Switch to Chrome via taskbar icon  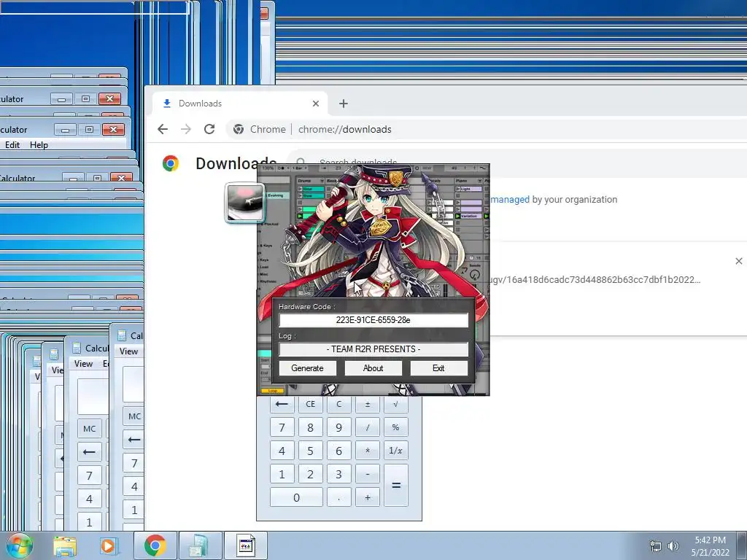pyautogui.click(x=155, y=545)
